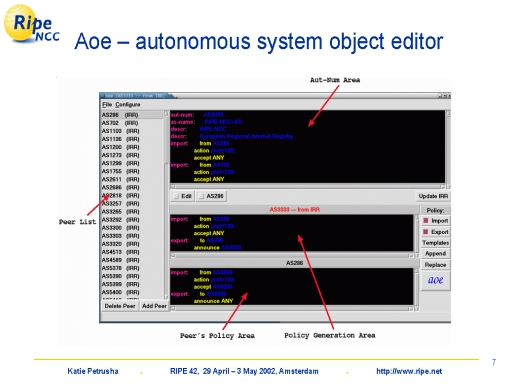Open the www.ripe.net link
Viewport: 512px width, 384px height.
[x=409, y=371]
